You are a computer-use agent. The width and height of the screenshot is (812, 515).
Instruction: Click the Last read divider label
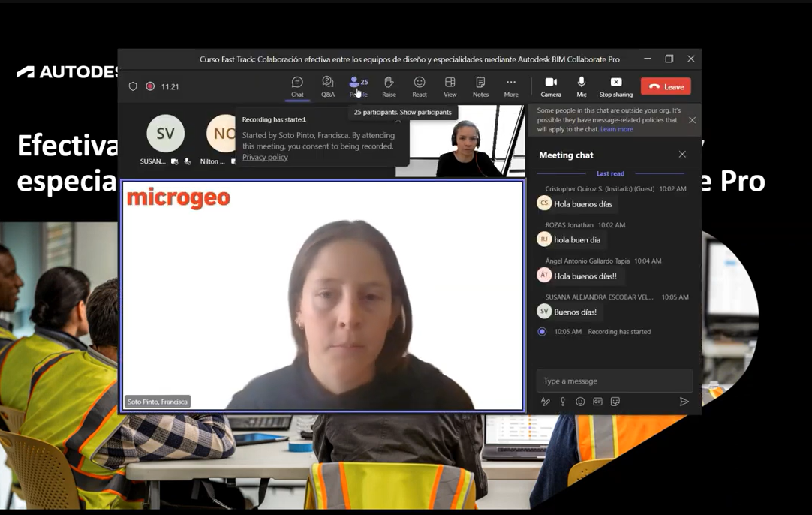pos(611,173)
